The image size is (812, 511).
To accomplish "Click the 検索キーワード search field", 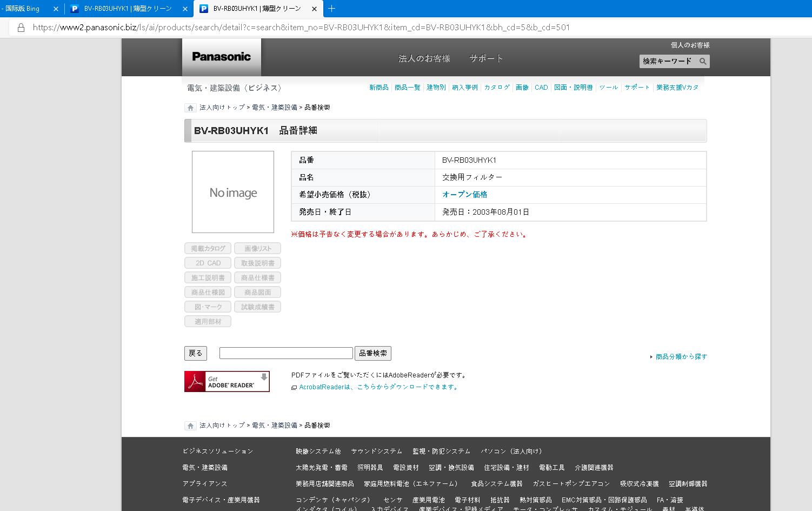I will 668,62.
